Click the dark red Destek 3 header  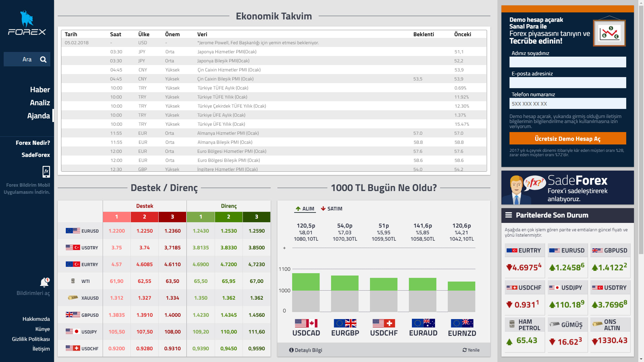coord(172,217)
